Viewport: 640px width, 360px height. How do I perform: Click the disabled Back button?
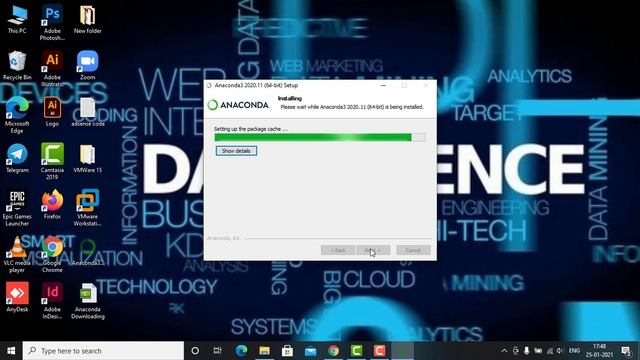[338, 250]
